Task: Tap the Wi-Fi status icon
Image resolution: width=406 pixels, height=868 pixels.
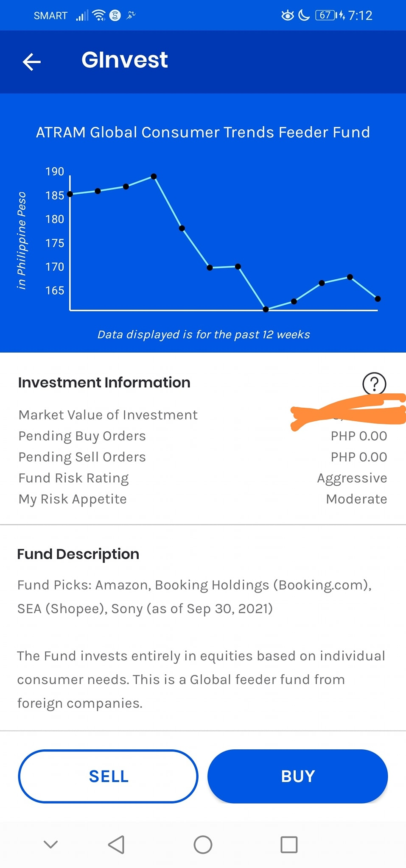Action: click(99, 16)
